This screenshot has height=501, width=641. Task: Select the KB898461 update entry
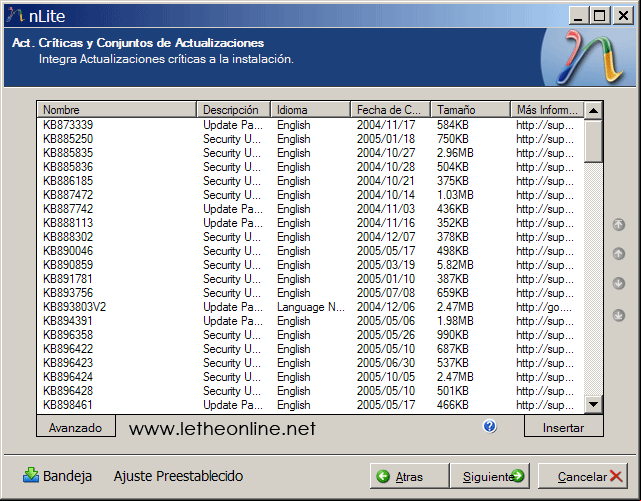311,405
